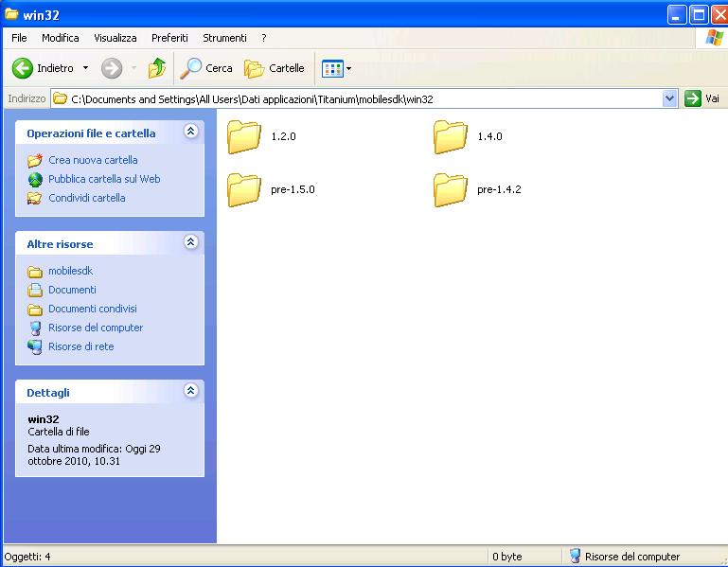Click the folder icon in address bar
This screenshot has height=567, width=728.
click(x=60, y=98)
